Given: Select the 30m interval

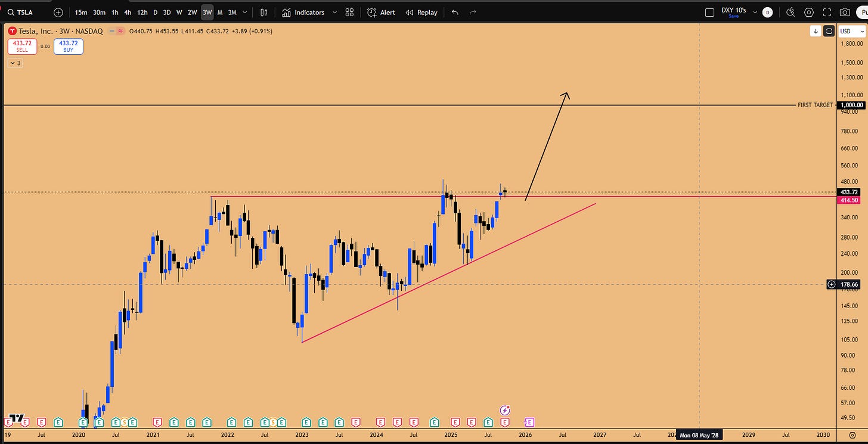Looking at the screenshot, I should coord(99,12).
